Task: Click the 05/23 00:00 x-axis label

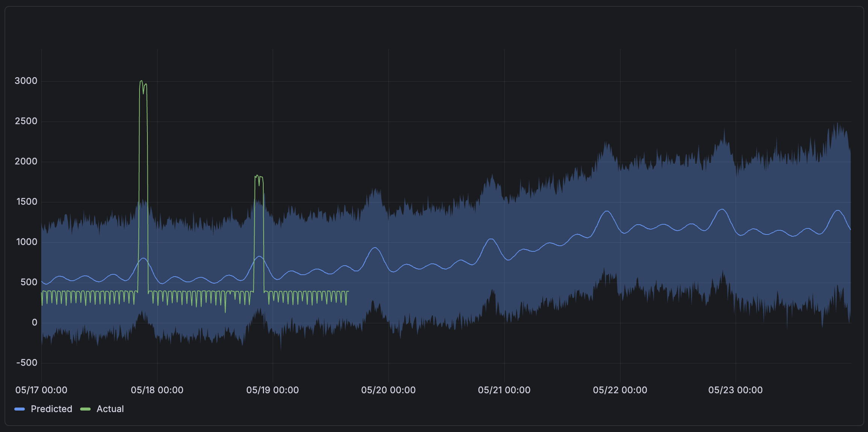Action: tap(736, 390)
